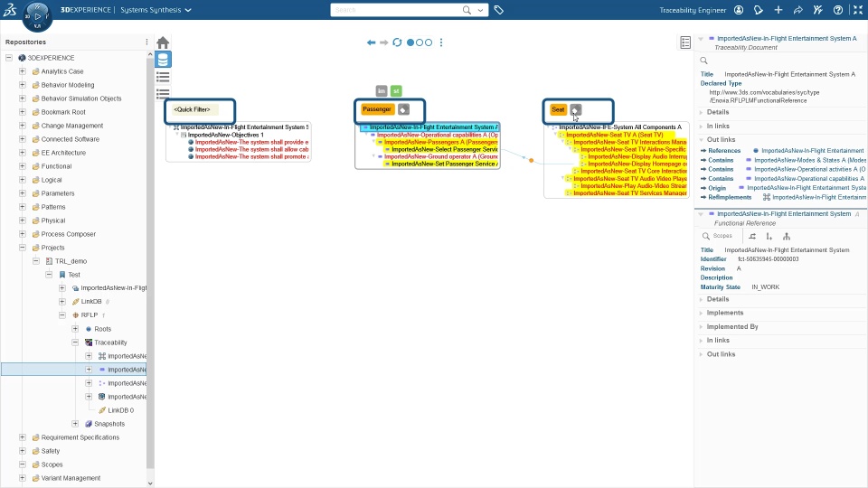
Task: Click the Repositories panel options dots
Action: pos(146,42)
